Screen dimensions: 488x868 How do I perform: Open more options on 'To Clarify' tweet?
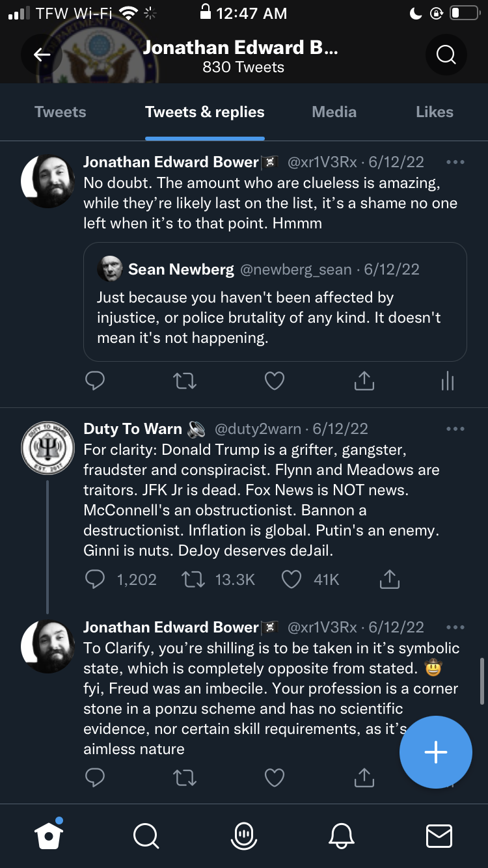(455, 627)
